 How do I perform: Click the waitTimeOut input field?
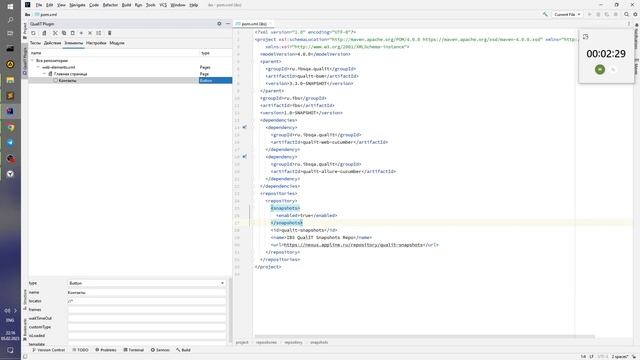pos(147,318)
